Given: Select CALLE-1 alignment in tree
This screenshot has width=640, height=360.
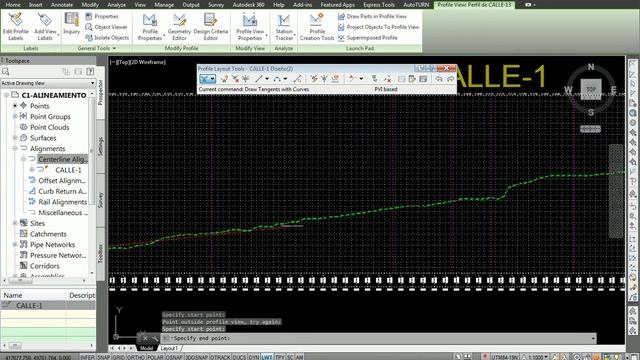Looking at the screenshot, I should click(x=68, y=170).
